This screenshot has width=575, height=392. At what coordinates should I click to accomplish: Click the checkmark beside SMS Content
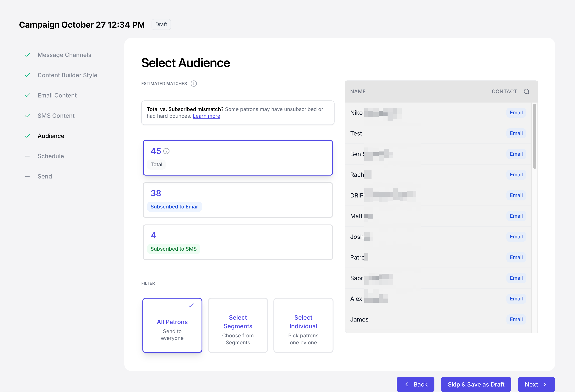tap(27, 115)
